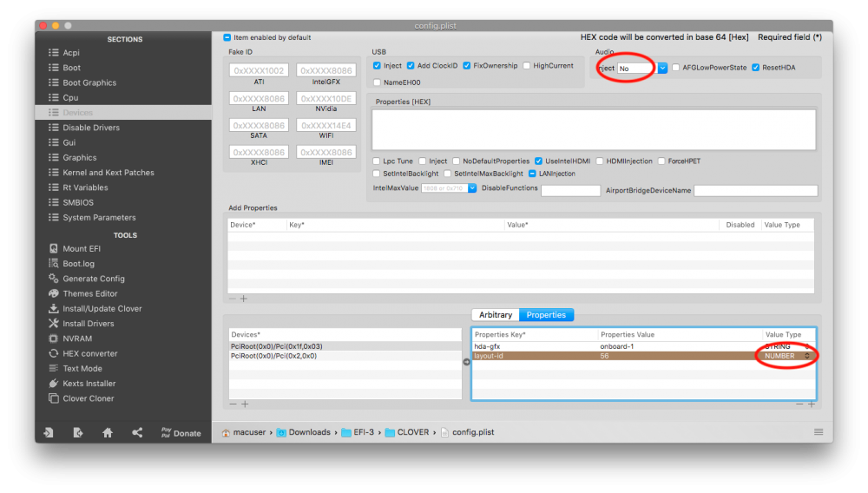Click the PayPal Donate button
Viewport: 868px width, 493px height.
[181, 432]
